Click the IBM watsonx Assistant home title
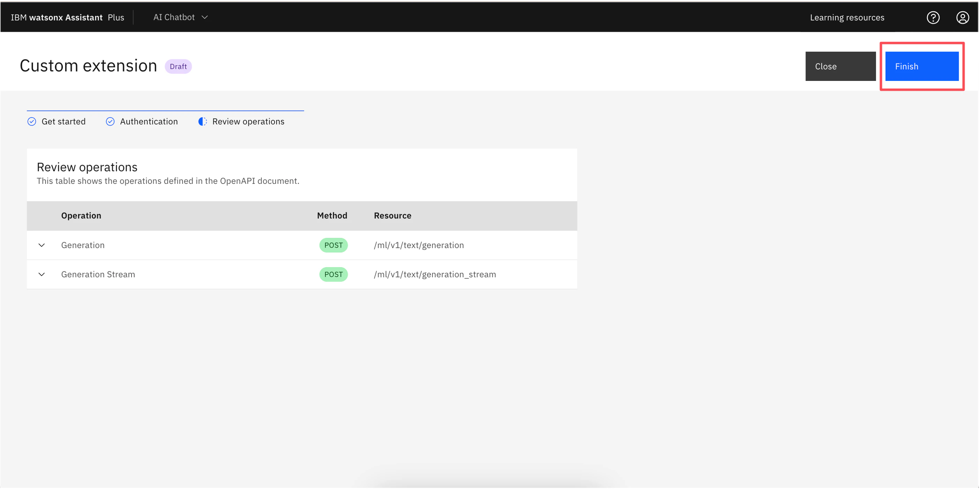Viewport: 980px width, 489px height. point(57,17)
